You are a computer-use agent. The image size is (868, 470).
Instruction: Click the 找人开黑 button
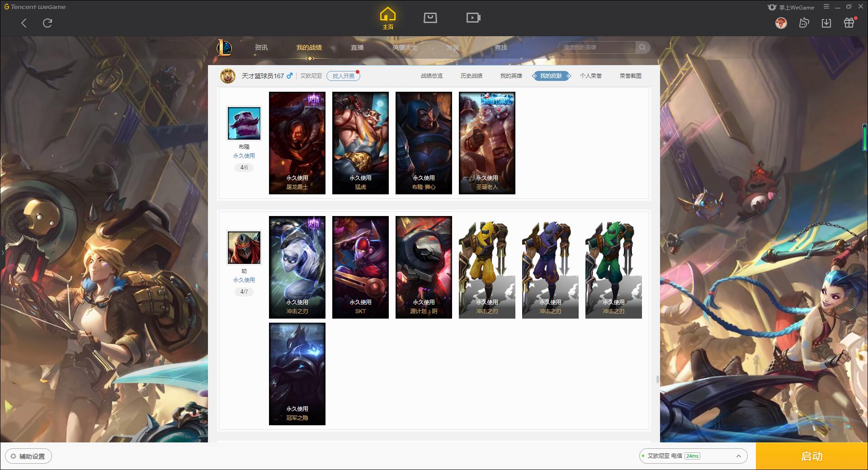pos(344,76)
